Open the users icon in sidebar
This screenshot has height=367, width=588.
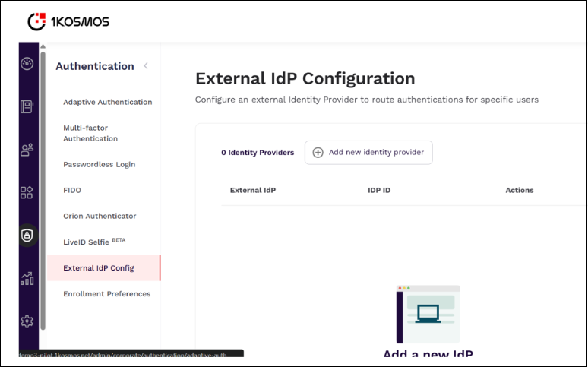(x=27, y=150)
